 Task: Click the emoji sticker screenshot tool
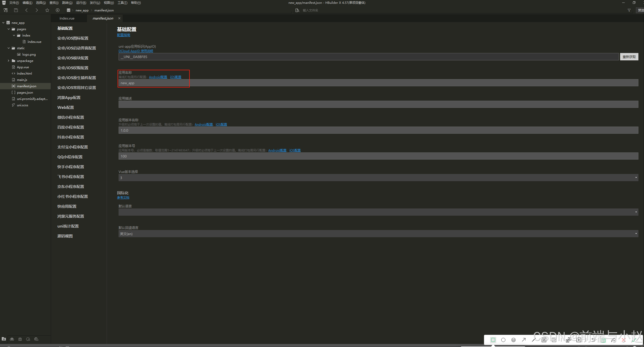(x=513, y=340)
